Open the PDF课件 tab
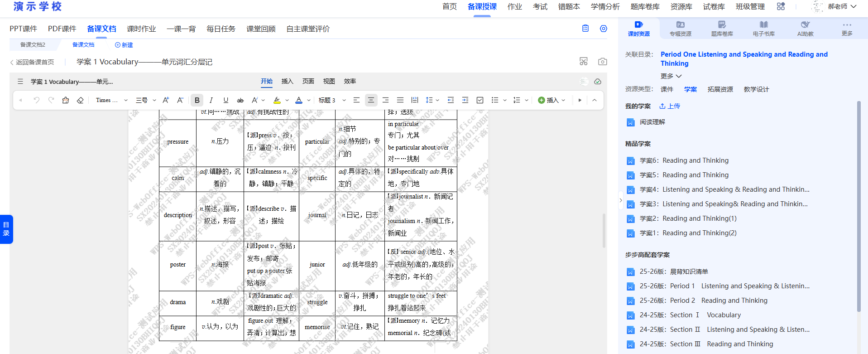The width and height of the screenshot is (868, 354). [62, 29]
